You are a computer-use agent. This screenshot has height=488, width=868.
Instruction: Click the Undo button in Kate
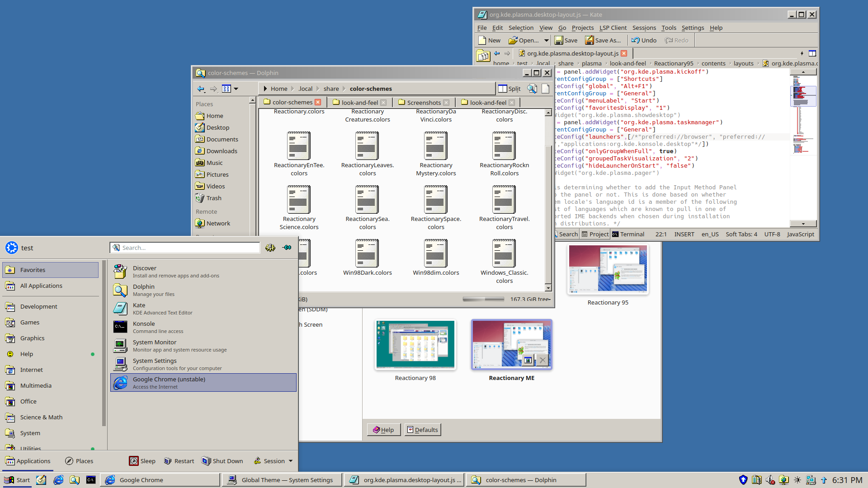tap(644, 41)
